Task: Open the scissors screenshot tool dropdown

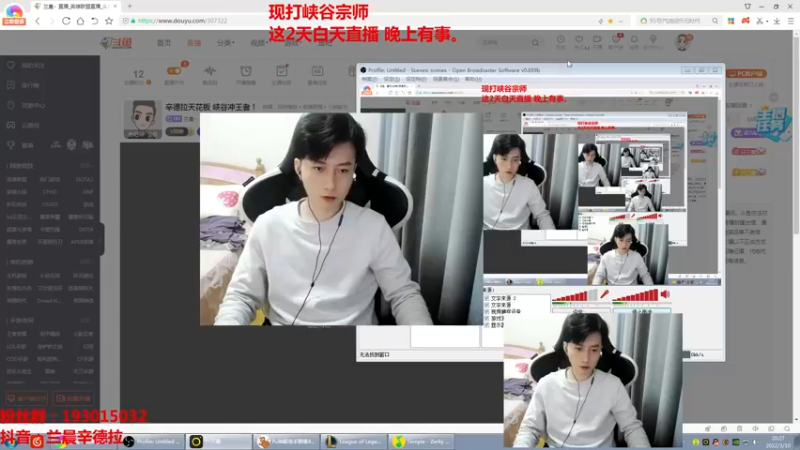Action: (762, 21)
